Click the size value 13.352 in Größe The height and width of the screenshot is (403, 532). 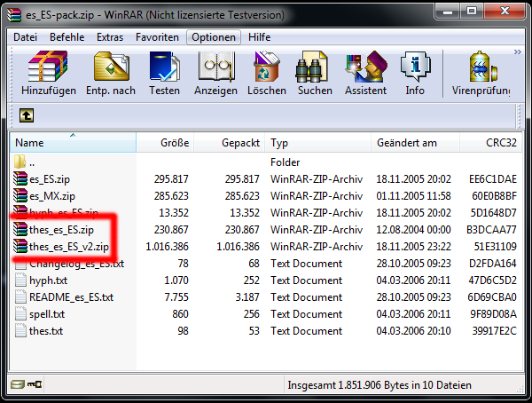pos(174,213)
